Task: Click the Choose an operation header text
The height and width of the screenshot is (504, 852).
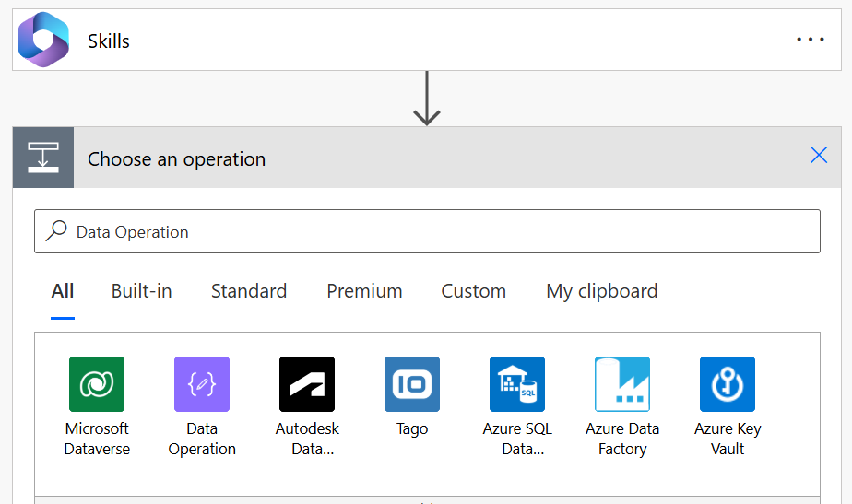Action: click(177, 159)
